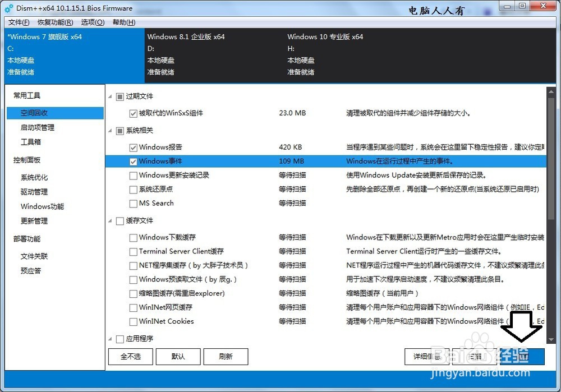This screenshot has width=561, height=392.
Task: Check Windows更新安装记录
Action: point(133,176)
